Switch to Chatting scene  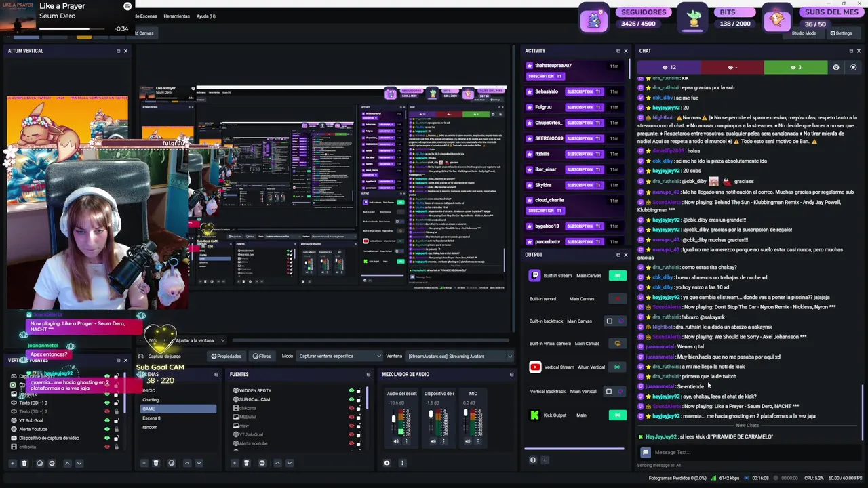(178, 400)
